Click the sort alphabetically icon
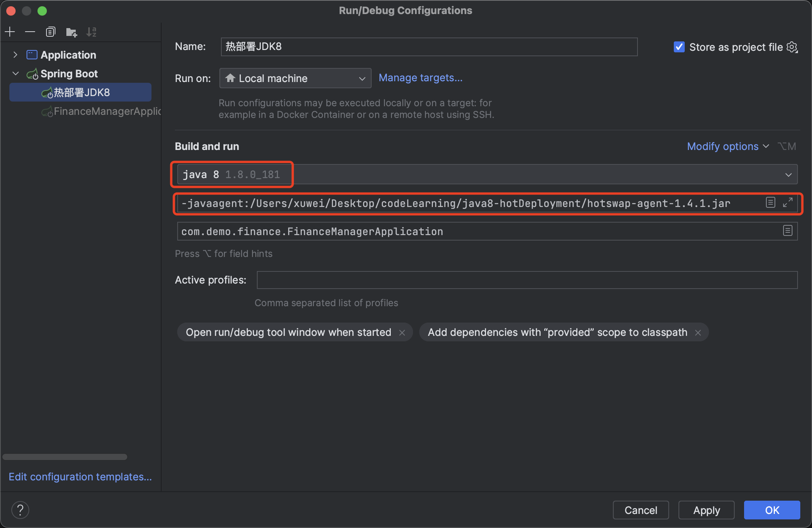 coord(91,32)
